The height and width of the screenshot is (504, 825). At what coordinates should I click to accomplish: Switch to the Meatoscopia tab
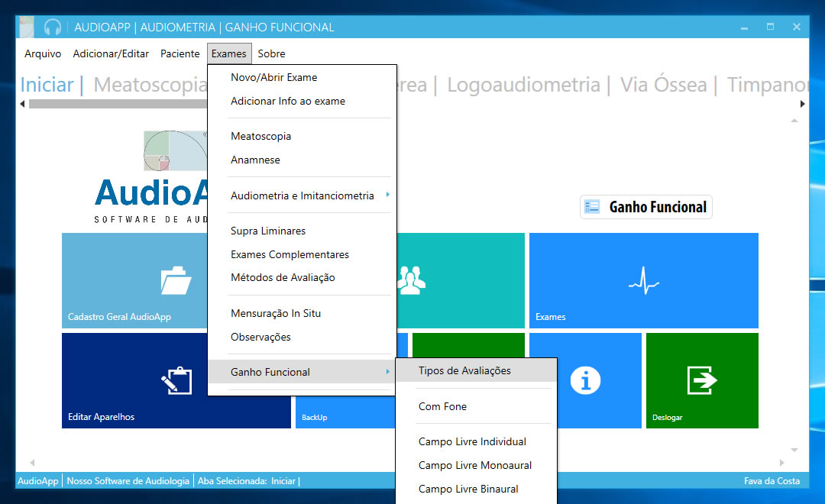click(x=150, y=85)
